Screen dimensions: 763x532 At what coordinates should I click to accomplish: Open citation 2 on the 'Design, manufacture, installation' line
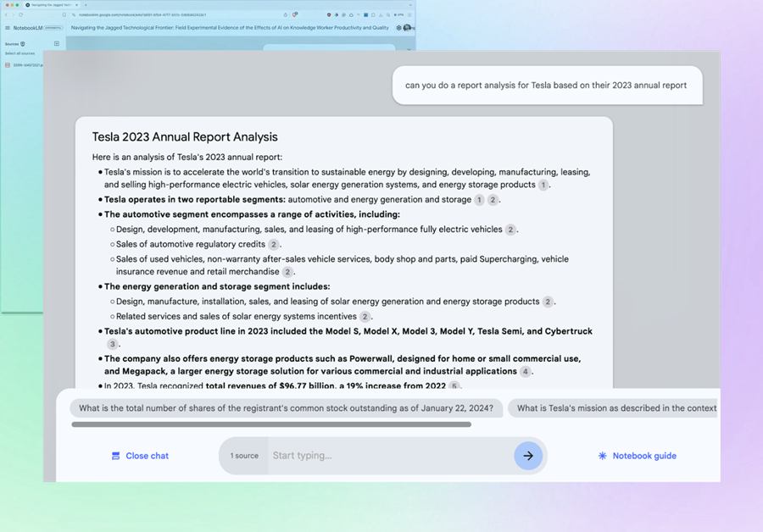pos(548,302)
